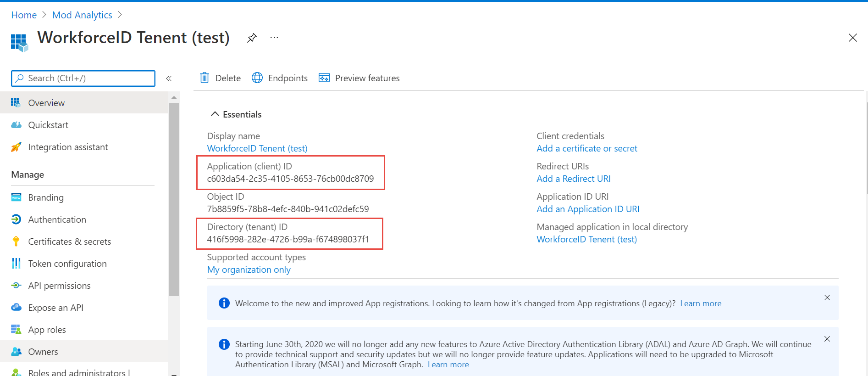Click the Delete trash can icon
This screenshot has width=868, height=376.
(x=205, y=78)
